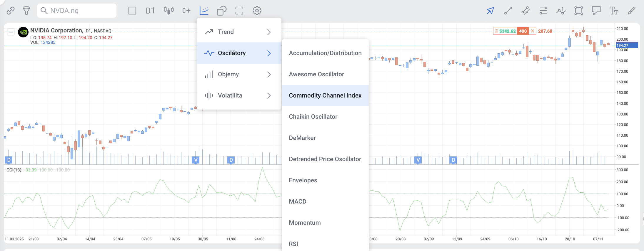Screen dimensions: 644x251
Task: Close the 400 order with X
Action: coord(533,31)
